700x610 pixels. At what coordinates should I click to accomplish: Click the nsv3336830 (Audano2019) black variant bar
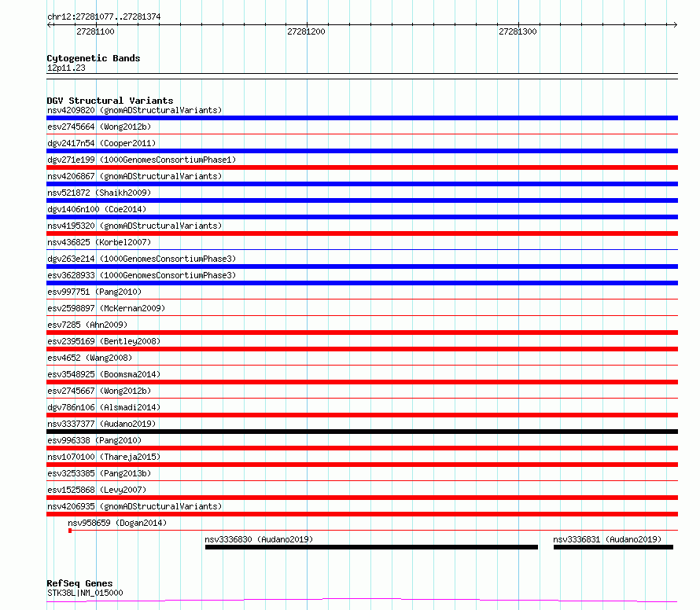pyautogui.click(x=371, y=547)
